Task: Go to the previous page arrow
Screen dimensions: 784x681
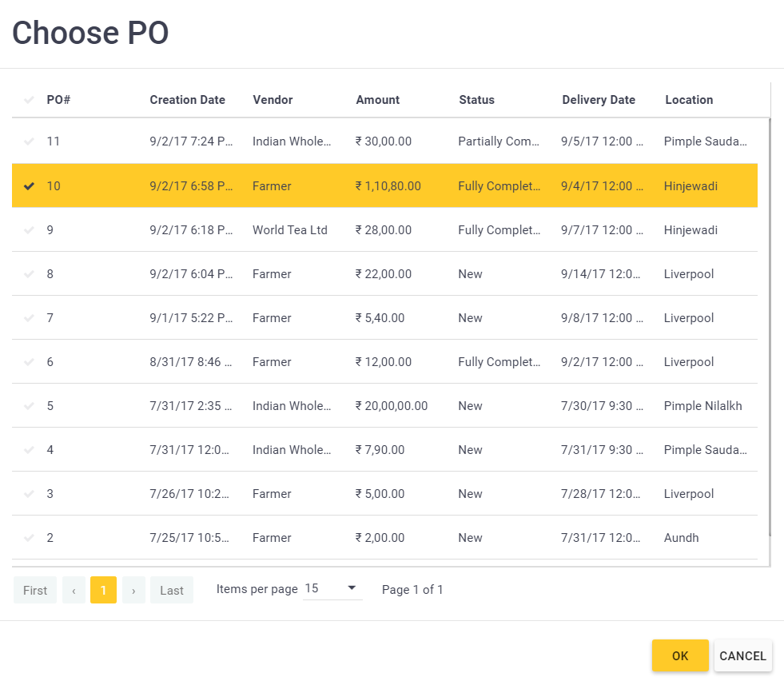Action: coord(74,591)
